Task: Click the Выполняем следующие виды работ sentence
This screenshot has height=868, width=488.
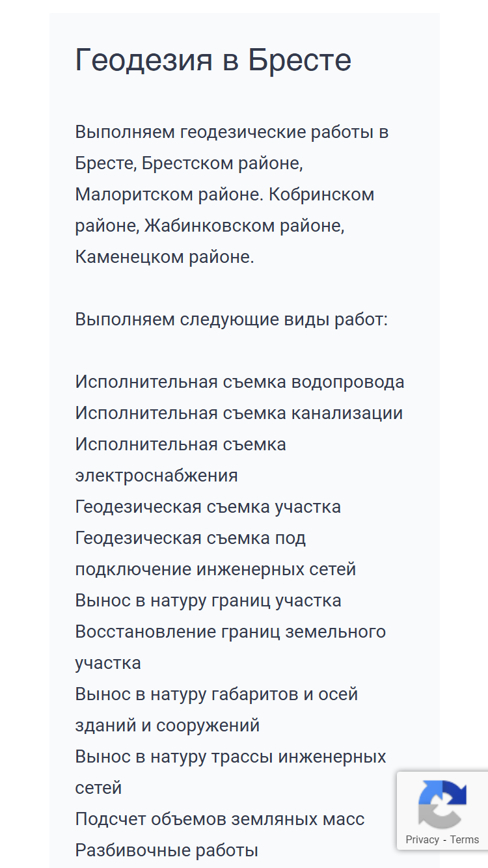Action: [231, 319]
